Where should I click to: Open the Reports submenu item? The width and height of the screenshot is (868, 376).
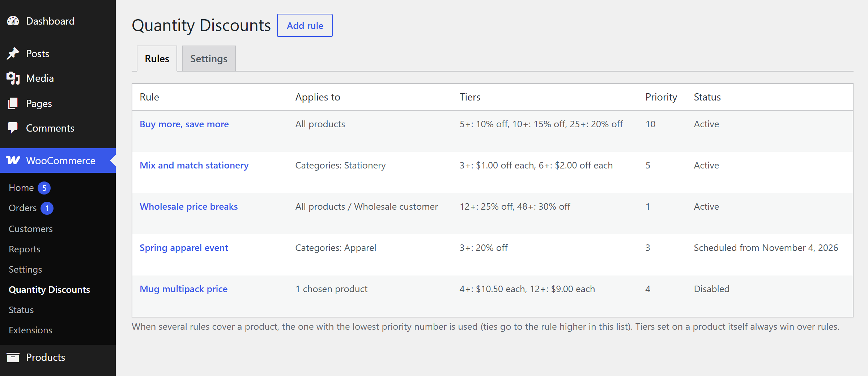[25, 249]
